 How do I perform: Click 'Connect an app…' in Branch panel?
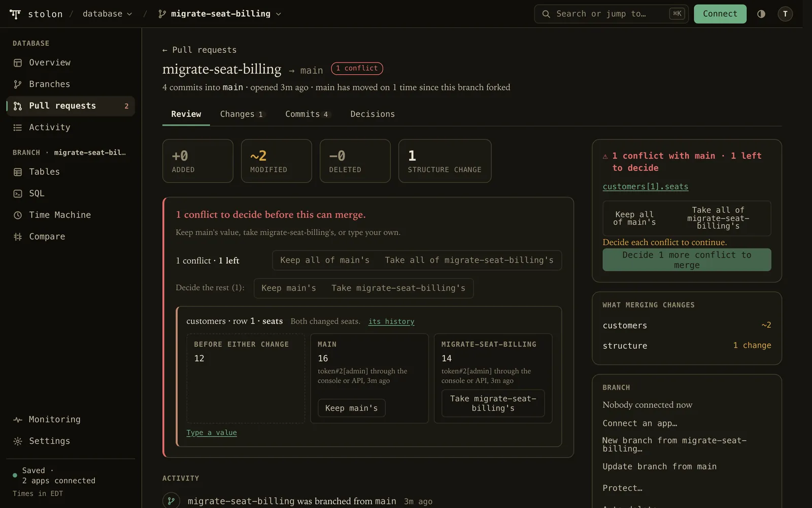click(x=640, y=424)
